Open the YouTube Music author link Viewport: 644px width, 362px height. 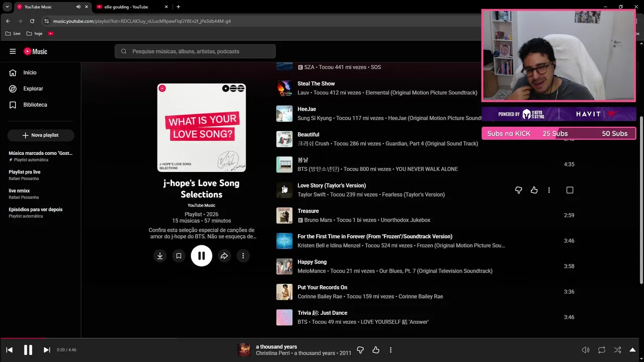[x=201, y=205]
